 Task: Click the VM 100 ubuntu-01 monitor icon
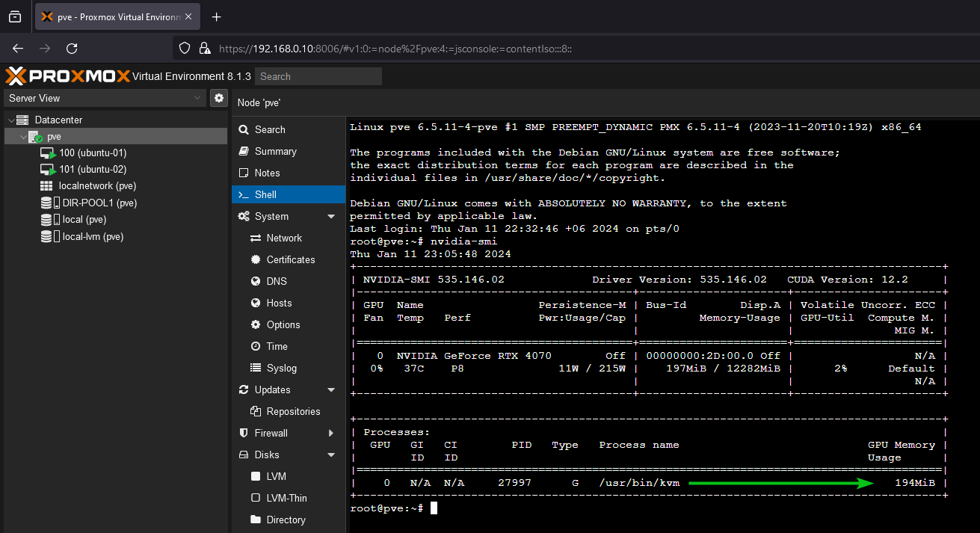[x=47, y=153]
